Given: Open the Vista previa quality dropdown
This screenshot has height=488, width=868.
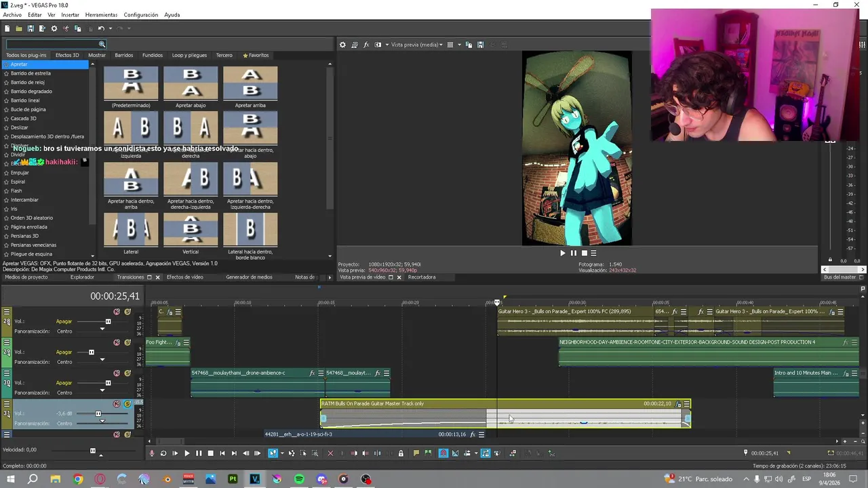Looking at the screenshot, I should [x=416, y=45].
